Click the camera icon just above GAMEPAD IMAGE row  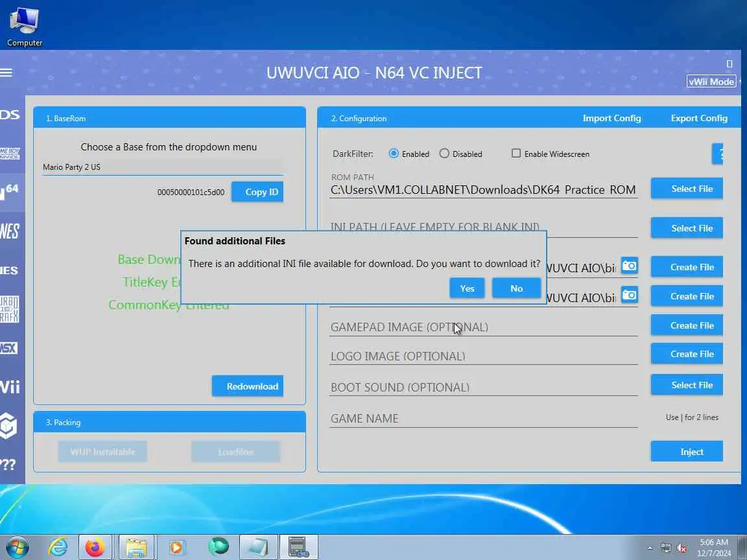click(x=630, y=296)
